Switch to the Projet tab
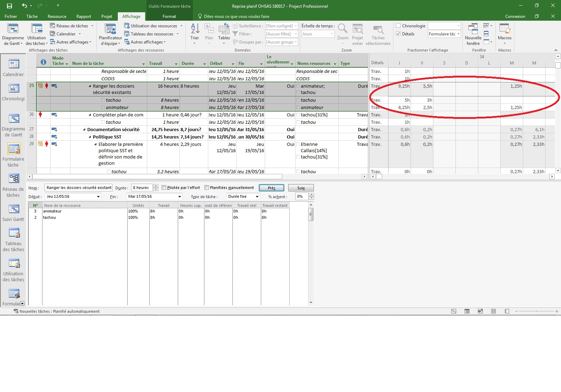 (107, 16)
